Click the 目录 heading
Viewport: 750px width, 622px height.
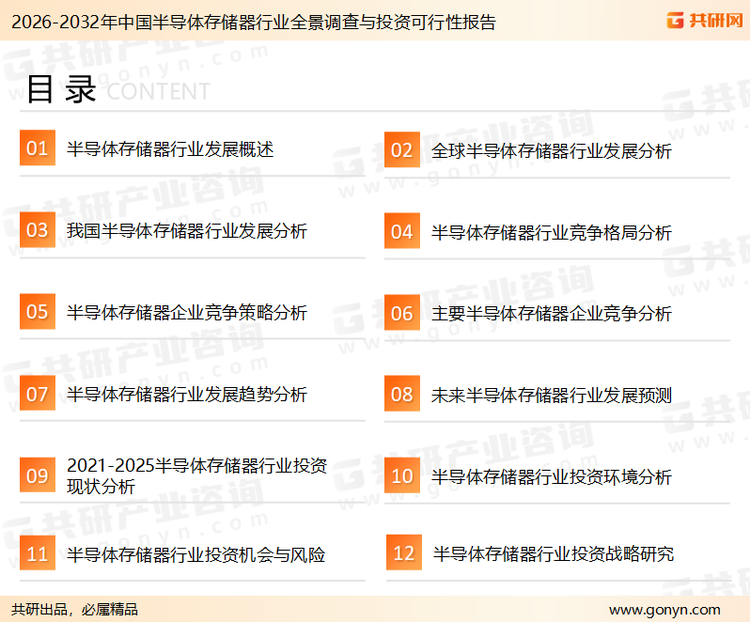pos(62,89)
